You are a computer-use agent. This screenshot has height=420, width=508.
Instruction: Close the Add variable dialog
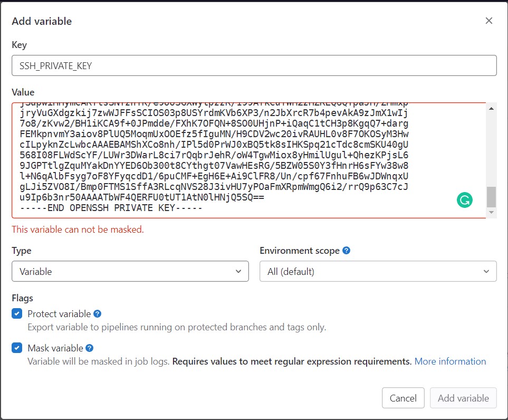(x=489, y=21)
